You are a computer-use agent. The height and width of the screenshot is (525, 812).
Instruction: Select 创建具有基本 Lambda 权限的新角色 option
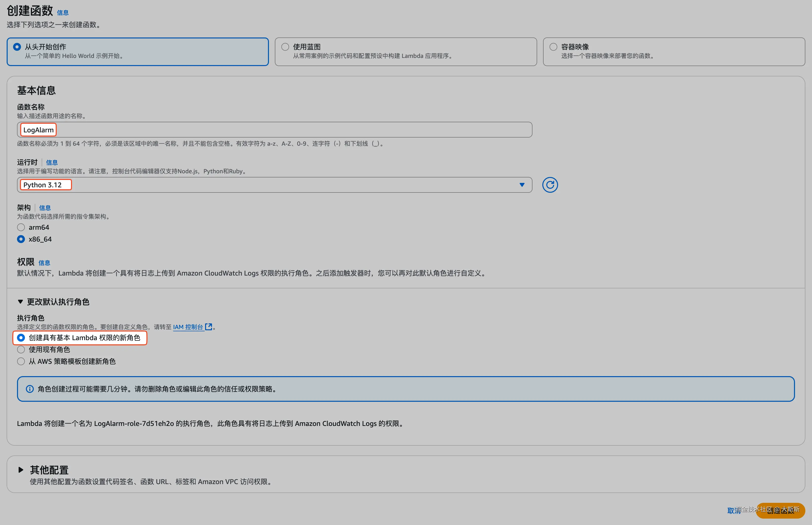(21, 337)
